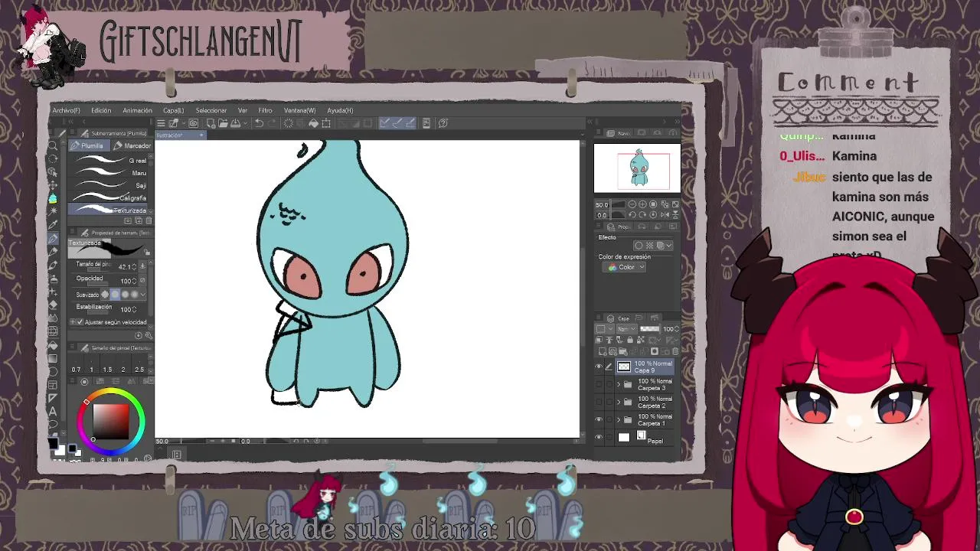Image resolution: width=980 pixels, height=551 pixels.
Task: Open Color de expresión dropdown
Action: pyautogui.click(x=624, y=267)
